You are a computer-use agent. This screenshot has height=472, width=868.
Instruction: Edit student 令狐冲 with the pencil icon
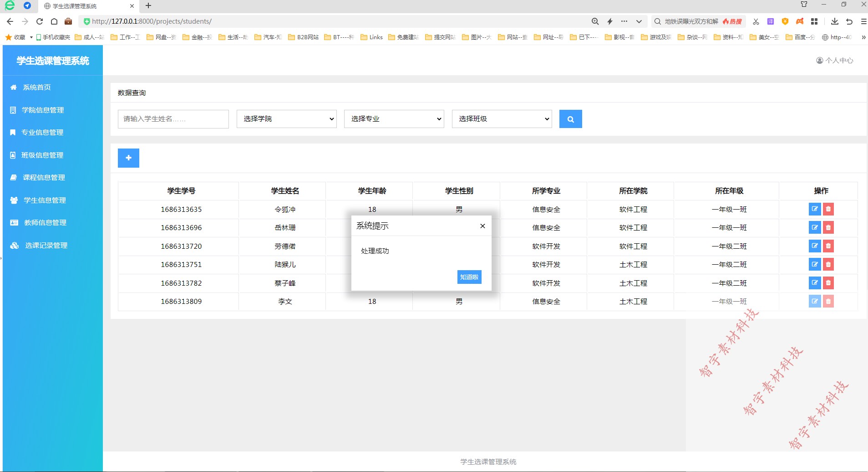click(x=814, y=209)
